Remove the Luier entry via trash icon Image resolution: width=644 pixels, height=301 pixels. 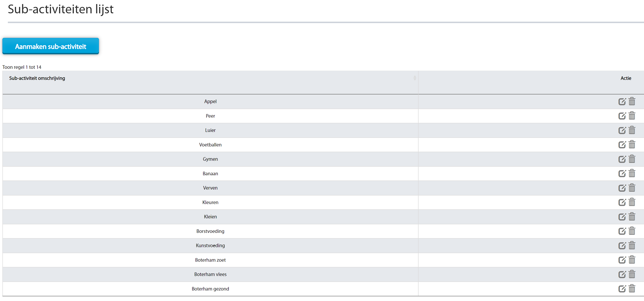pos(632,130)
